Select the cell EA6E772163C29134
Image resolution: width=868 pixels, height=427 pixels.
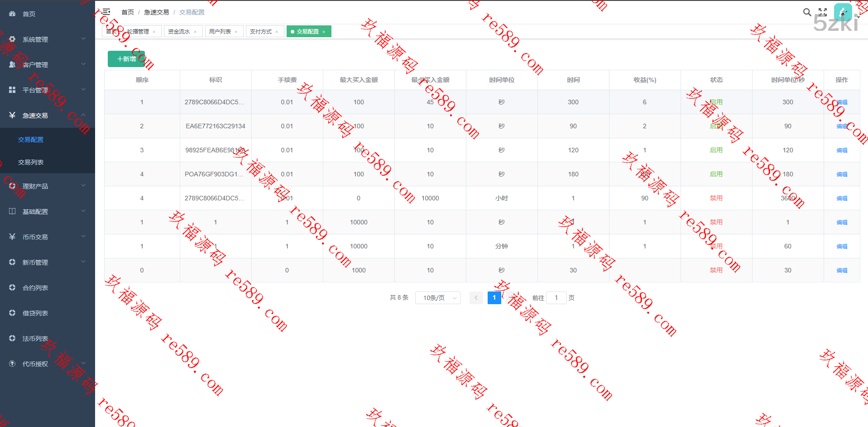click(216, 126)
